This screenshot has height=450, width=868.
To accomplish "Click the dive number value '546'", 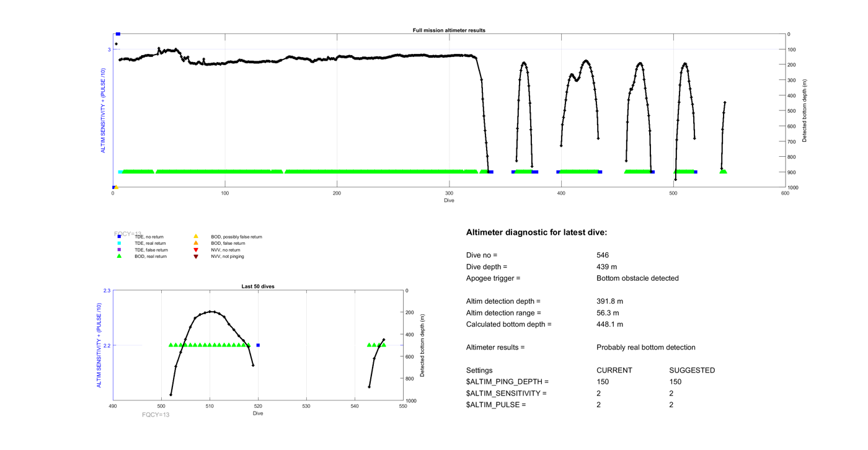I will coord(603,255).
